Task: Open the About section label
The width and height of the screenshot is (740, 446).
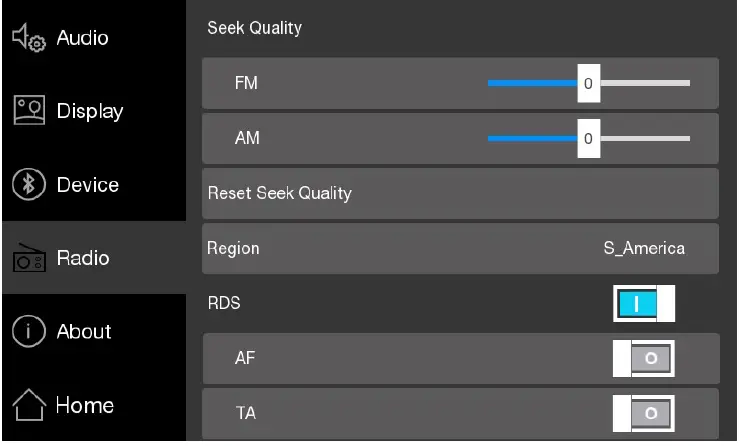Action: (x=85, y=332)
